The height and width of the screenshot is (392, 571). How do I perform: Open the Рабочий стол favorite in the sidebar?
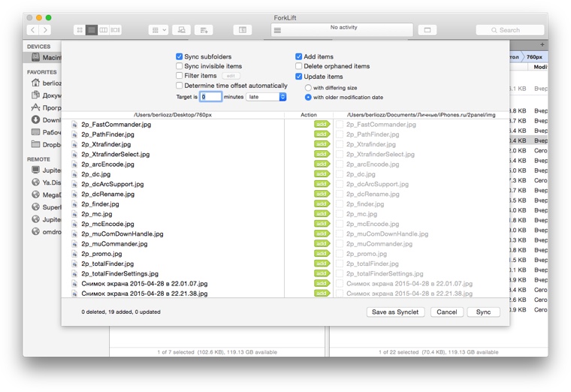[46, 132]
